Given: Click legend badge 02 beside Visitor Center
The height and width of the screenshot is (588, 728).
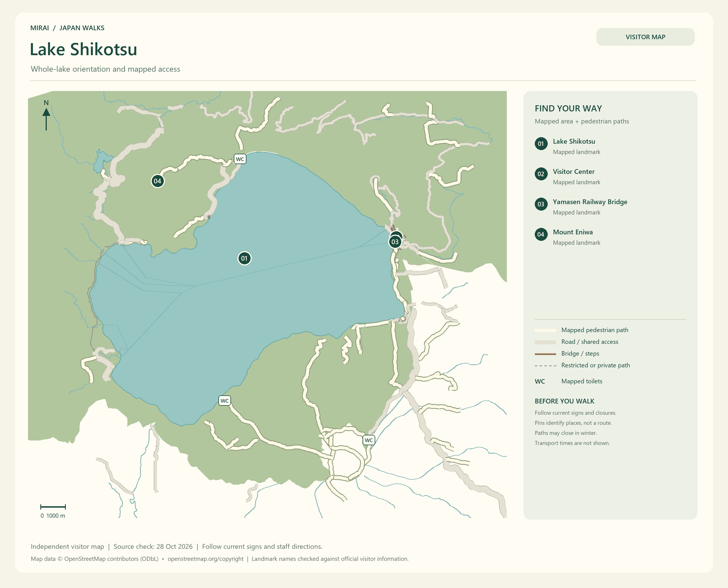Looking at the screenshot, I should (x=541, y=174).
